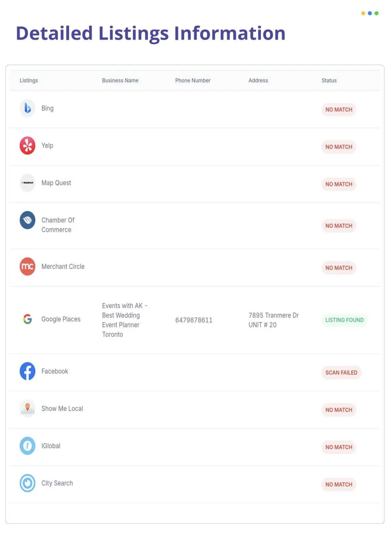The image size is (392, 555).
Task: Select the NO MATCH badge for City Search
Action: (339, 484)
